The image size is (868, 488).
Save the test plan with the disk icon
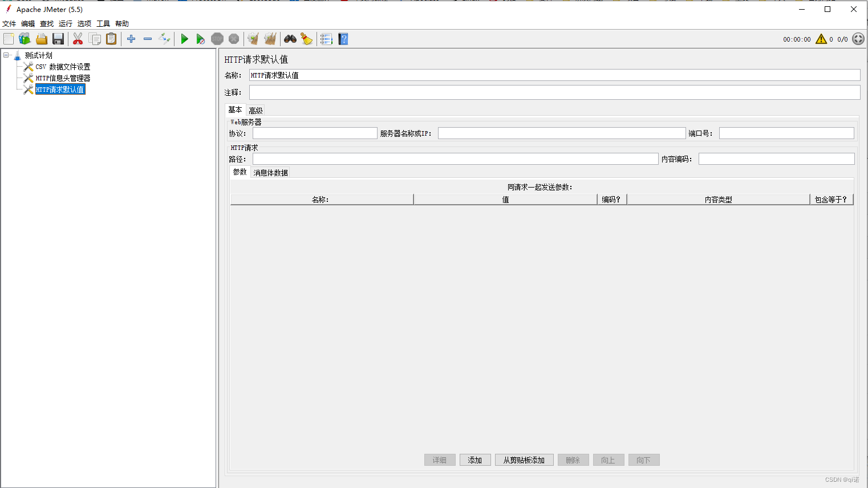[x=58, y=39]
